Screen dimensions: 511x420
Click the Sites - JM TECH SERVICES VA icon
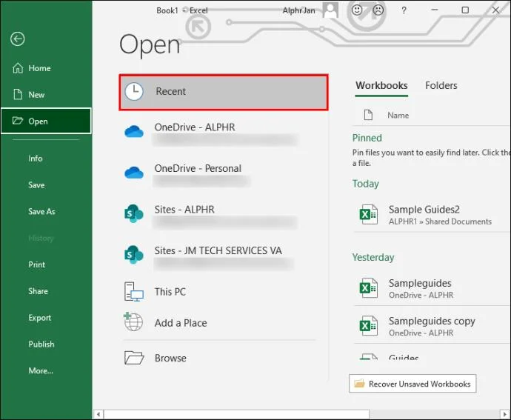pos(134,255)
